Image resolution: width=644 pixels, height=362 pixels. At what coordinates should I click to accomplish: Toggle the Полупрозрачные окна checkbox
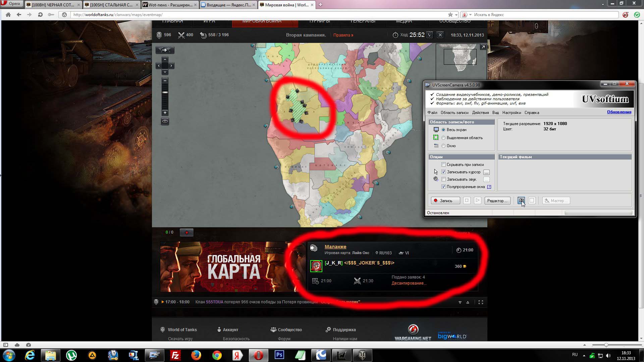(x=443, y=187)
